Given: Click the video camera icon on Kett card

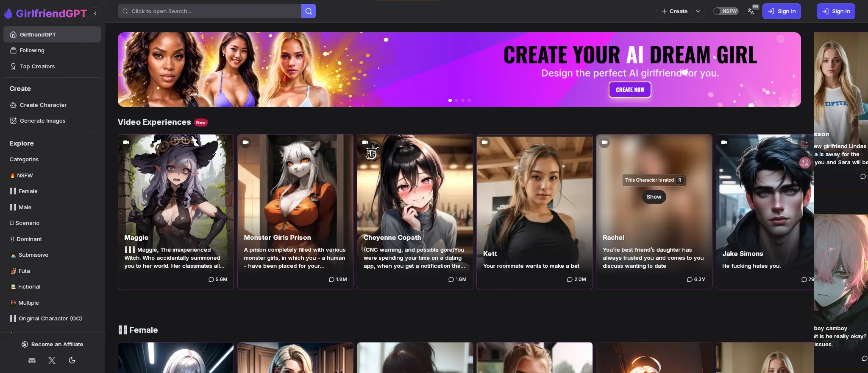Looking at the screenshot, I should (x=484, y=143).
